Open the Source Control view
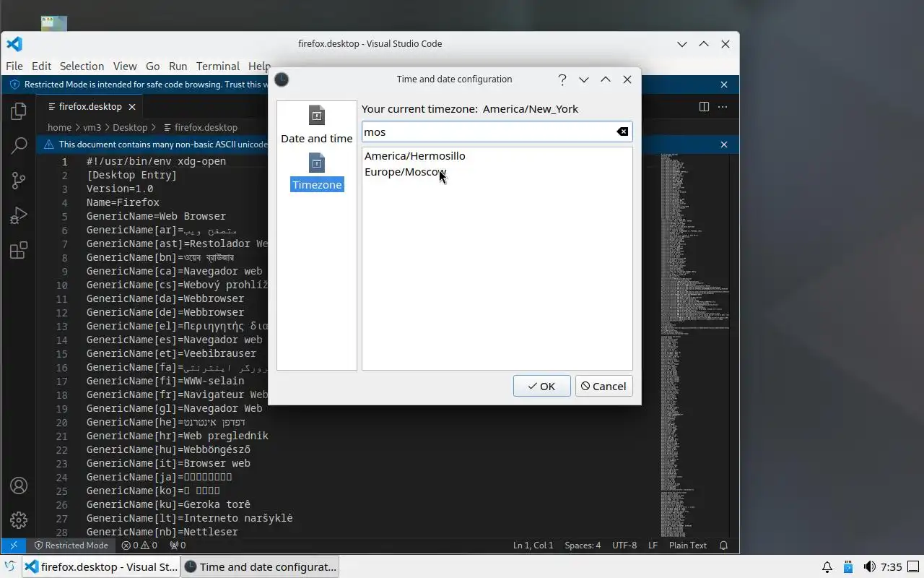This screenshot has height=578, width=924. coord(19,181)
